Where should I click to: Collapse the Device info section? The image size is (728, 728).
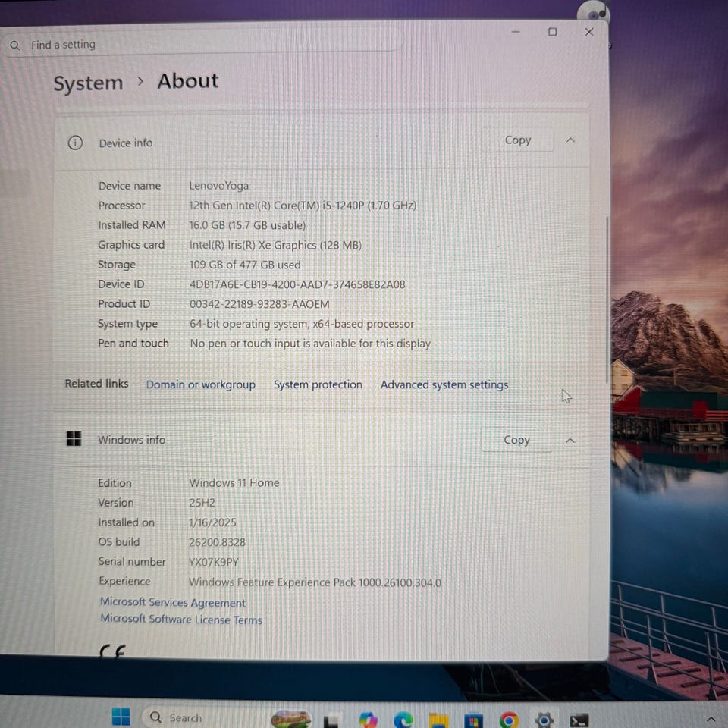click(x=570, y=140)
